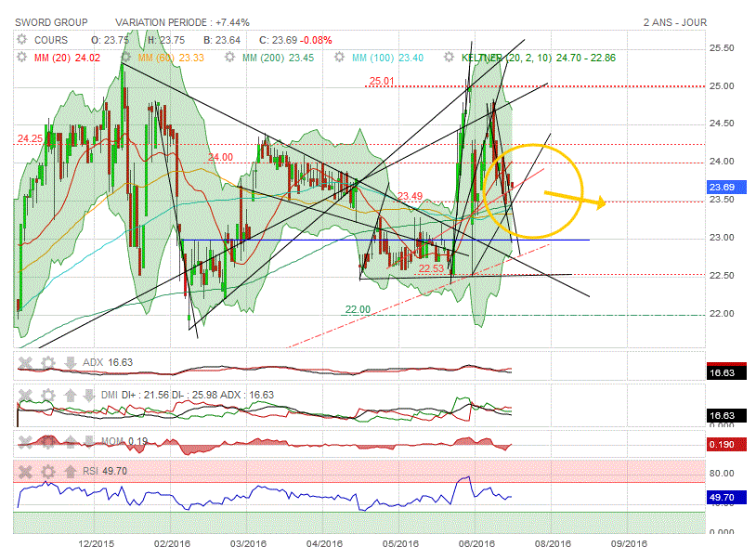The height and width of the screenshot is (560, 756).
Task: Open settings gear for KELTNER indicator
Action: [449, 58]
